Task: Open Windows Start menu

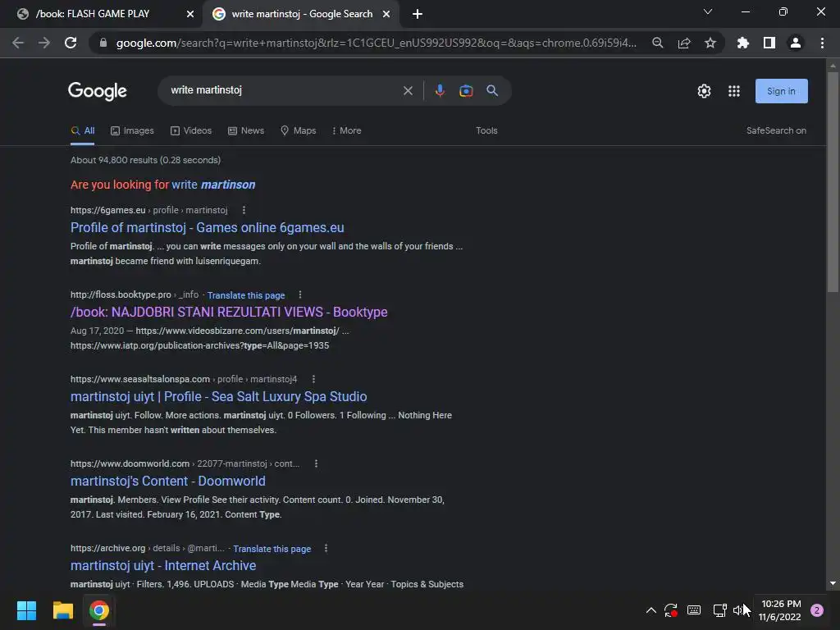Action: pos(26,610)
